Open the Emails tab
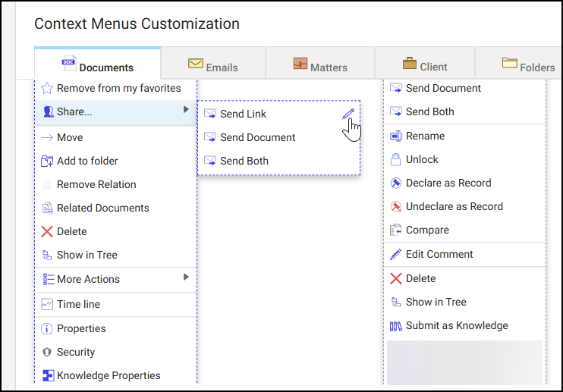 coord(213,64)
